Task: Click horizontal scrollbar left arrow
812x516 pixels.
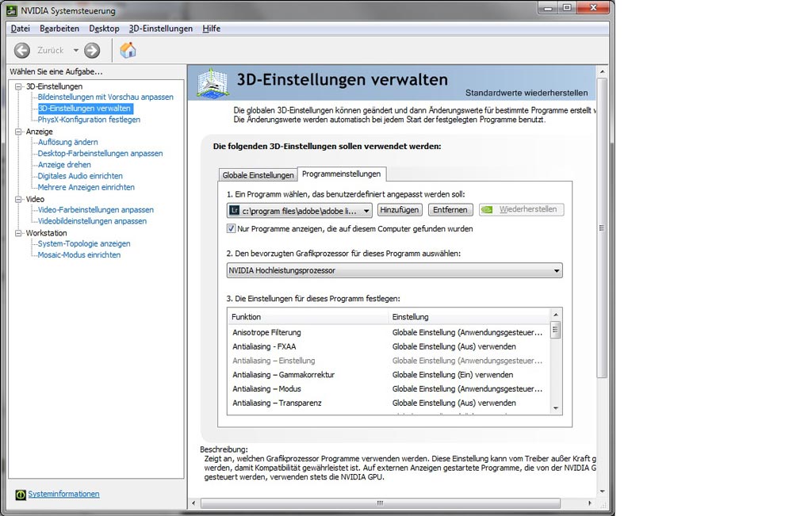Action: (193, 503)
